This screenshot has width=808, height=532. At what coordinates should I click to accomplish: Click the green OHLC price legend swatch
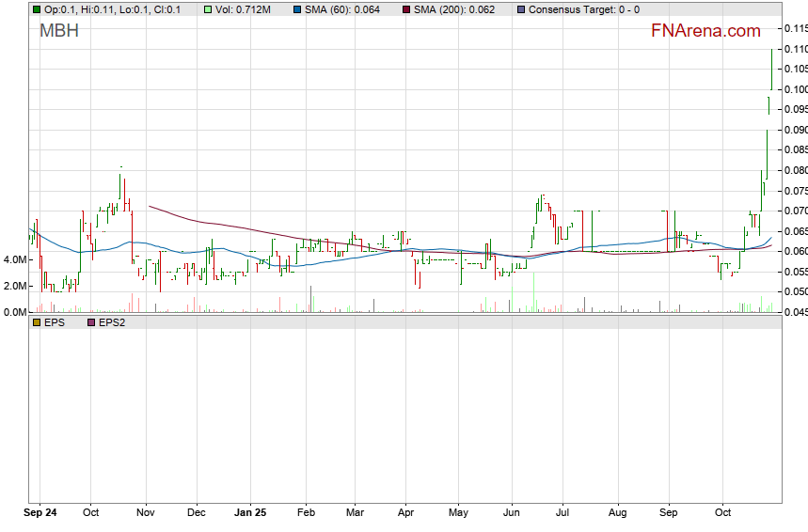point(37,9)
